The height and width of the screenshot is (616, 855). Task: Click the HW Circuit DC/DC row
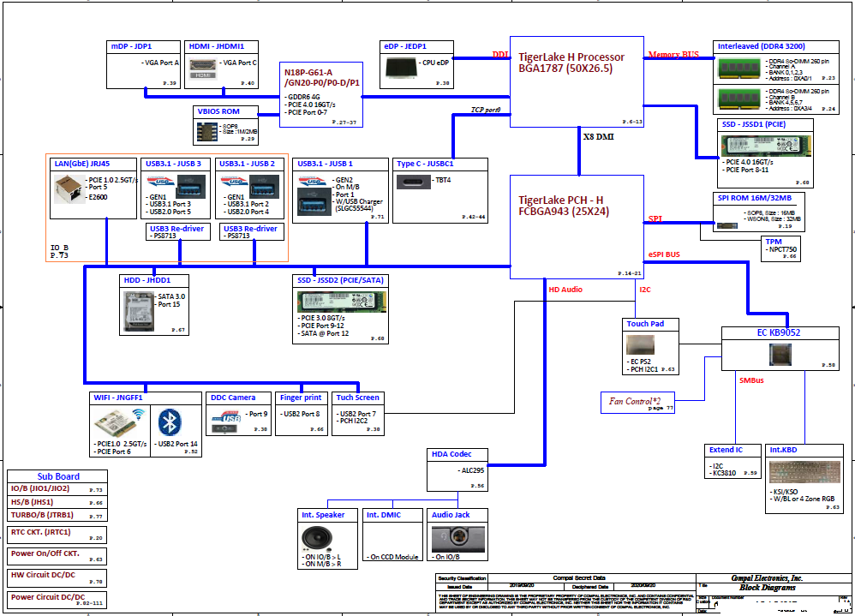pyautogui.click(x=57, y=577)
